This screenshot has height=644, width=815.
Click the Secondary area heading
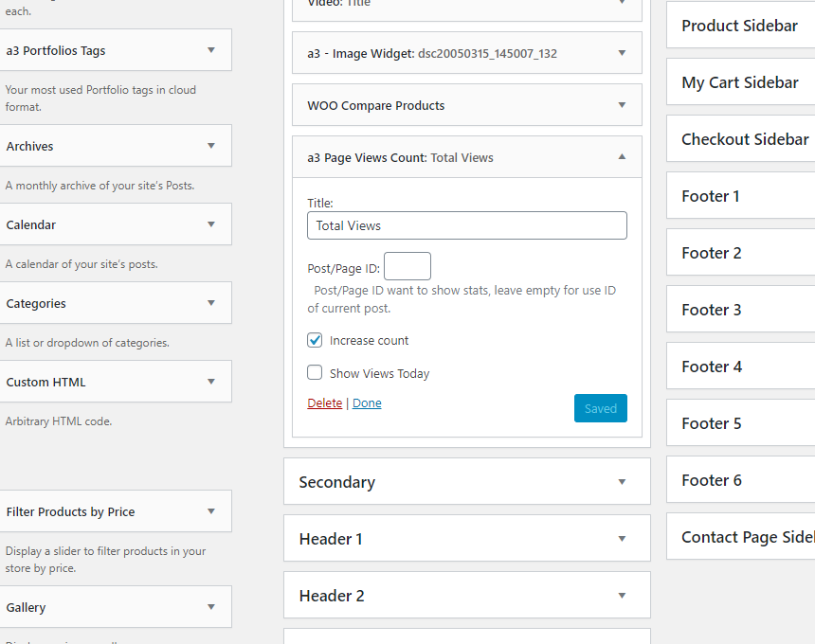click(x=336, y=482)
